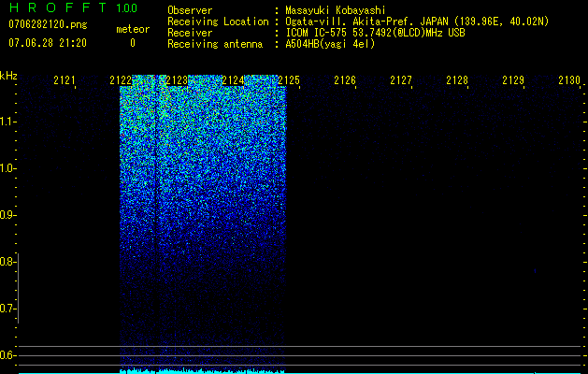
Task: Click the 2123 time axis marker
Action: [x=177, y=80]
